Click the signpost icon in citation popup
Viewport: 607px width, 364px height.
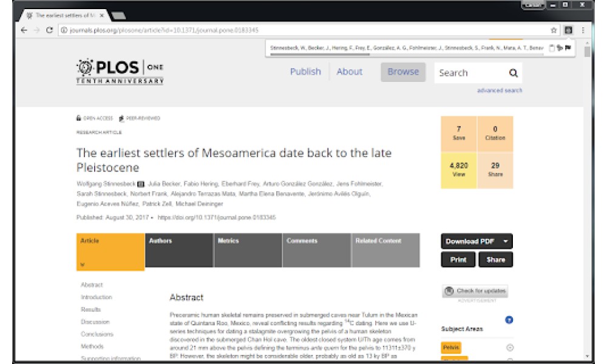(560, 48)
